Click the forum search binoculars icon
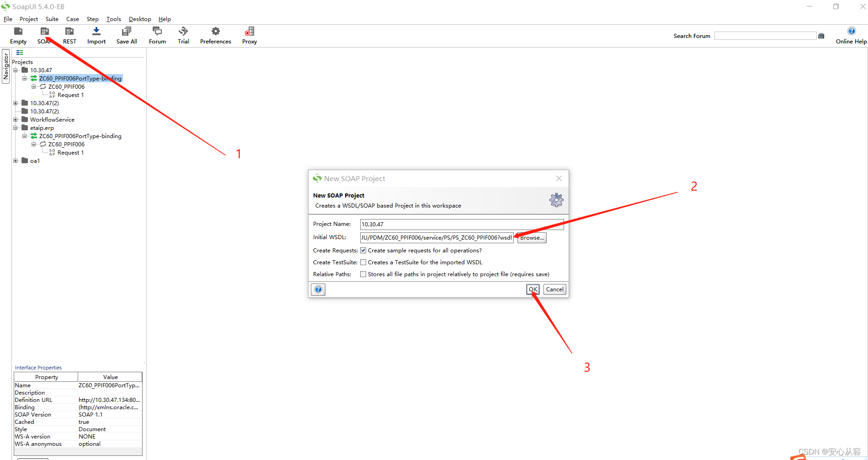 pos(821,36)
